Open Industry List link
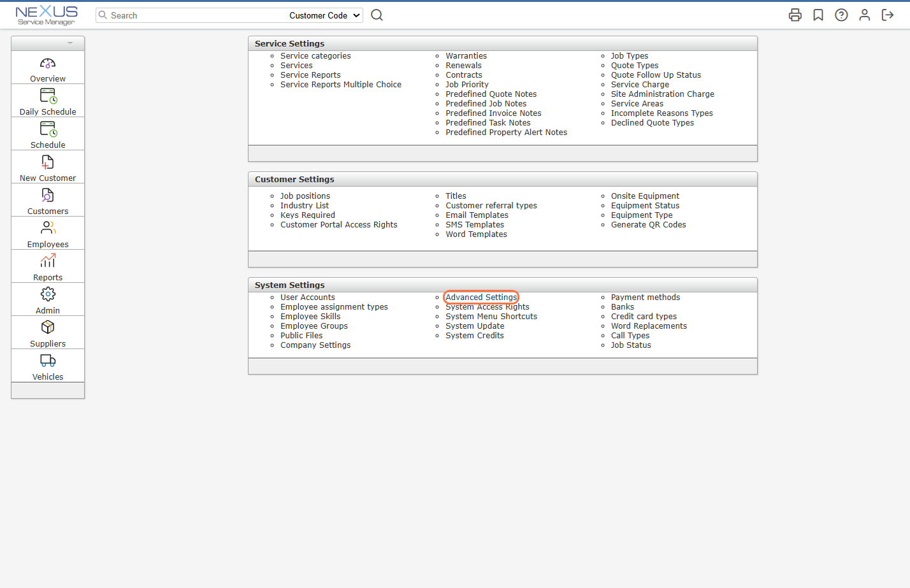This screenshot has width=910, height=588. click(305, 206)
